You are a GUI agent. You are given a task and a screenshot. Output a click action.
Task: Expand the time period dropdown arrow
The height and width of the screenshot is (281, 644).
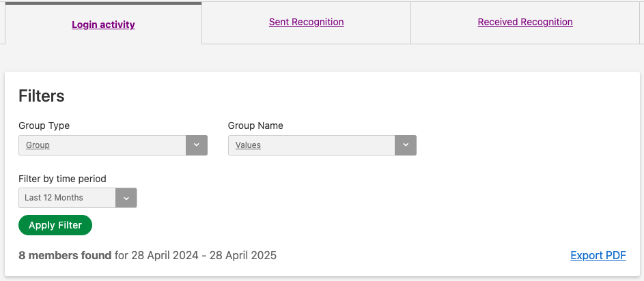tap(126, 198)
